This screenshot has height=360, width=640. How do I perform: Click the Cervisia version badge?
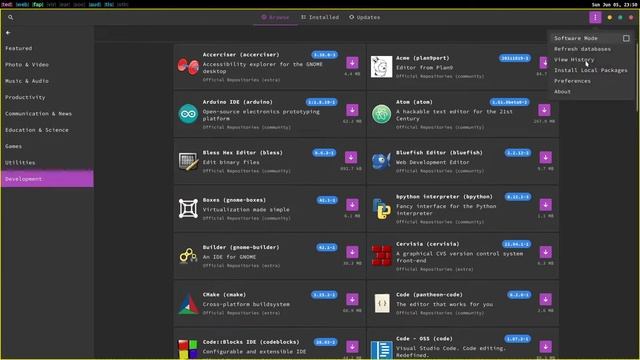(516, 244)
